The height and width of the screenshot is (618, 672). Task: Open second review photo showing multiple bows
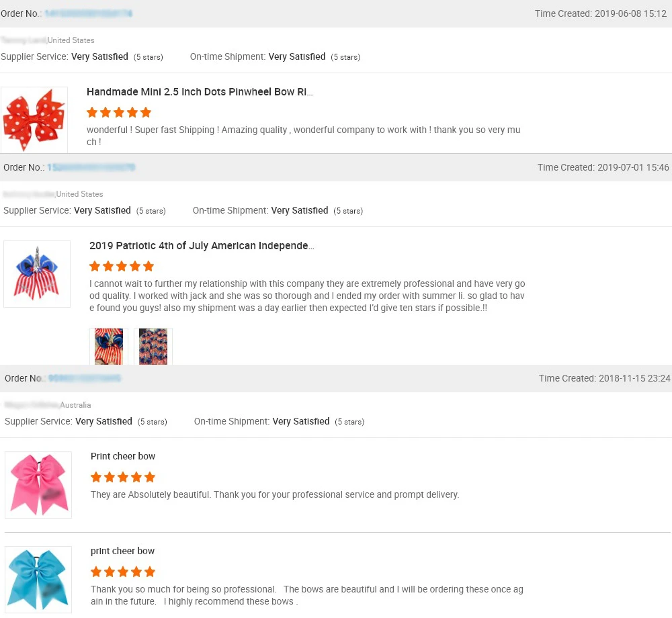153,346
